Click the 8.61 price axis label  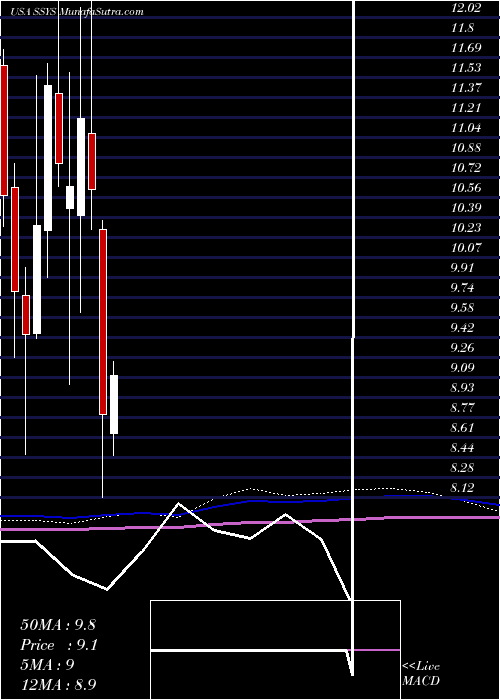pos(462,428)
